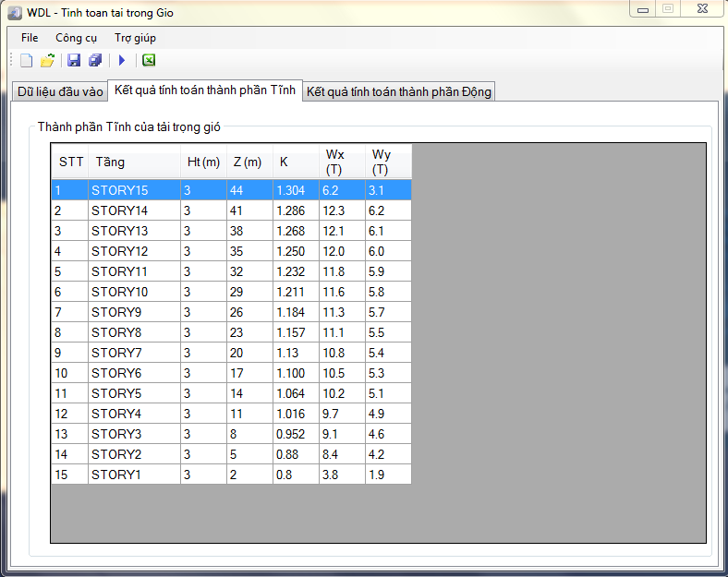The width and height of the screenshot is (728, 577).
Task: Click the Wx value 11.8
Action: pyautogui.click(x=342, y=271)
